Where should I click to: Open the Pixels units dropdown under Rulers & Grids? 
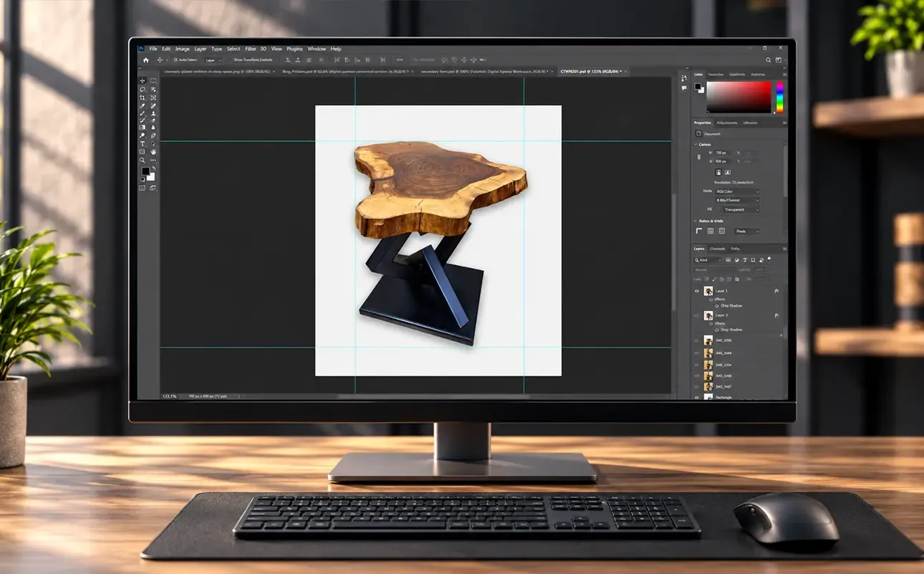[x=746, y=231]
